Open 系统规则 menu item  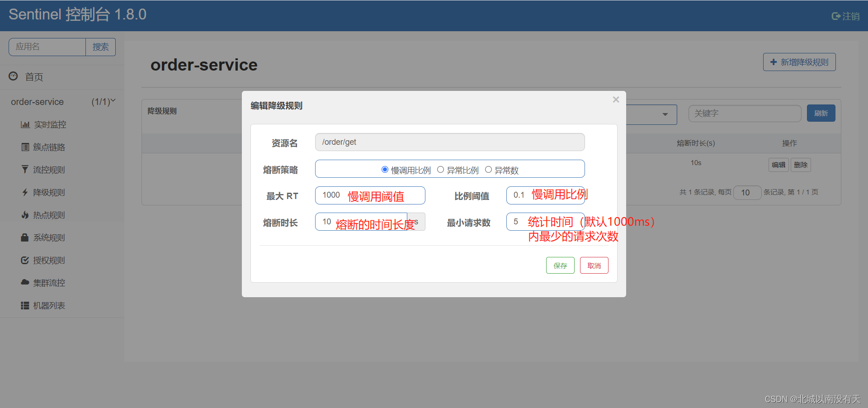49,237
